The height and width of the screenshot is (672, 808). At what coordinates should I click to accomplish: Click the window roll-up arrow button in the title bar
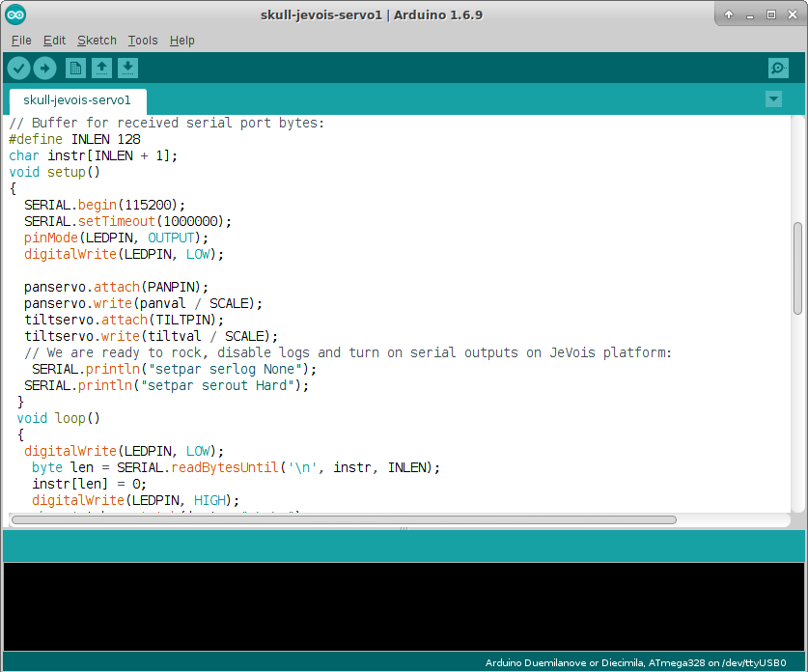tap(729, 14)
